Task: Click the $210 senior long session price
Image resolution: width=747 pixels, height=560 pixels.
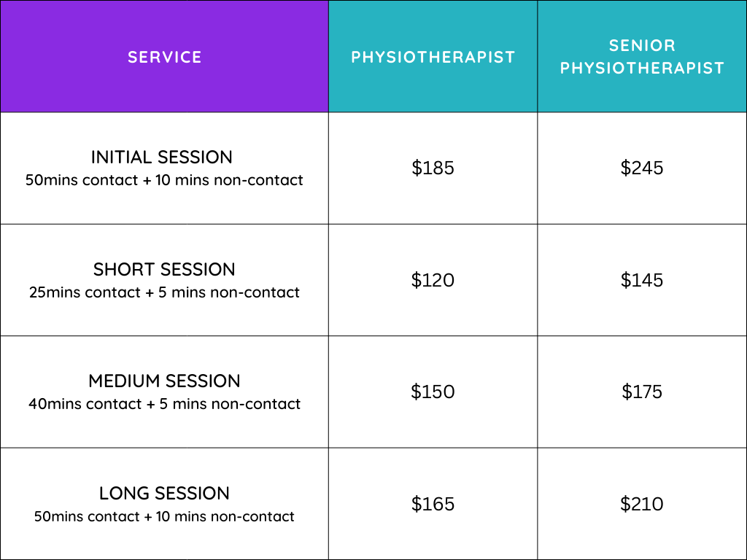Action: click(642, 504)
